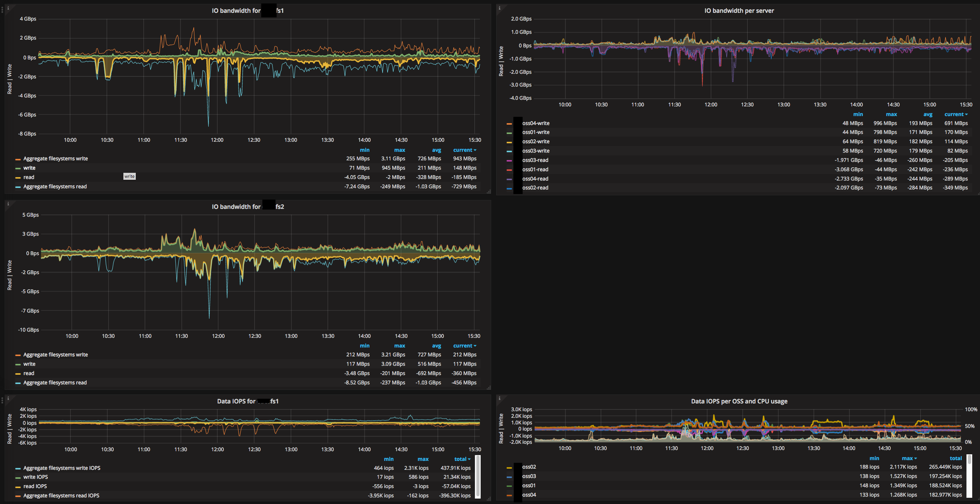This screenshot has height=504, width=980.
Task: Click info icon on IOPS per OSS panel
Action: pos(500,398)
